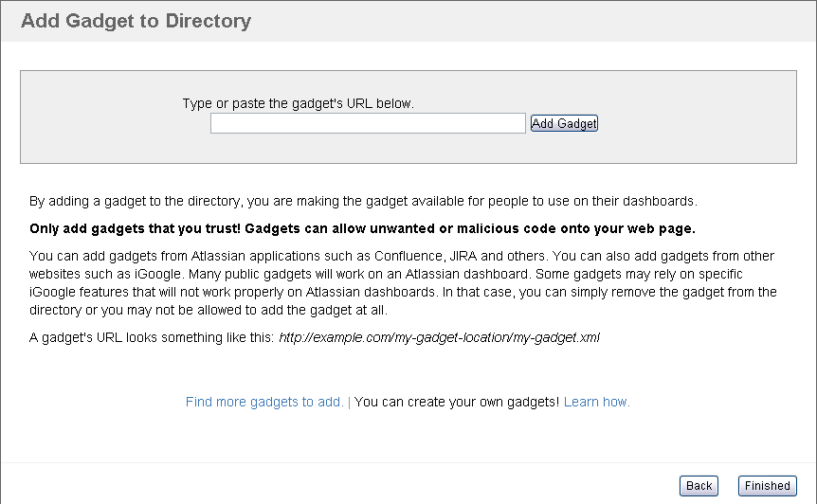
Task: Go back using the Back button
Action: coord(699,486)
